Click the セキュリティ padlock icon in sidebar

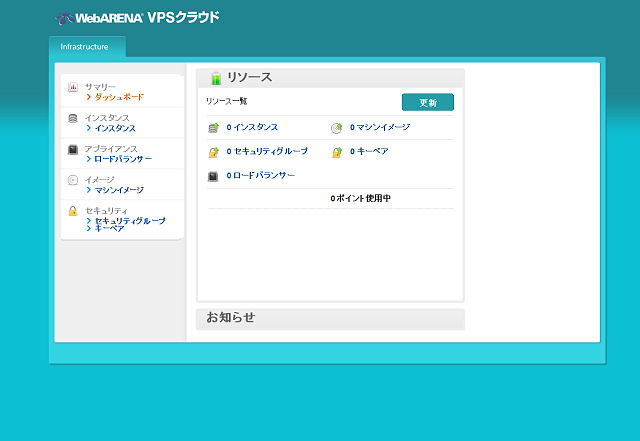click(x=73, y=211)
